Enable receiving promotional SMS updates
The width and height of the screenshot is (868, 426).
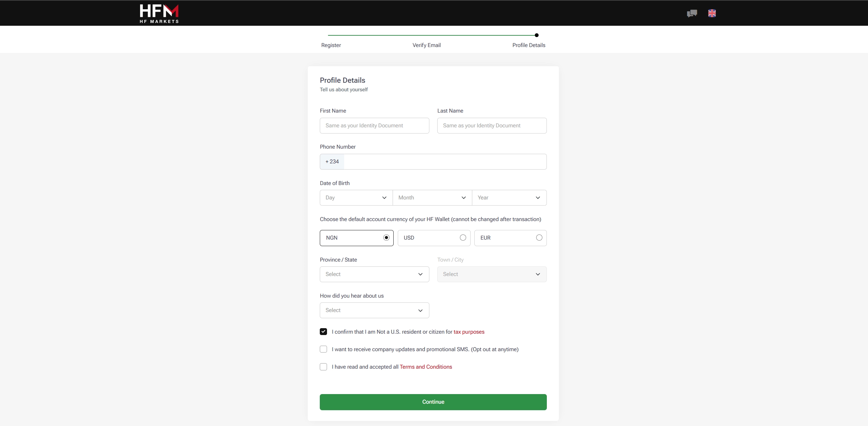click(323, 349)
